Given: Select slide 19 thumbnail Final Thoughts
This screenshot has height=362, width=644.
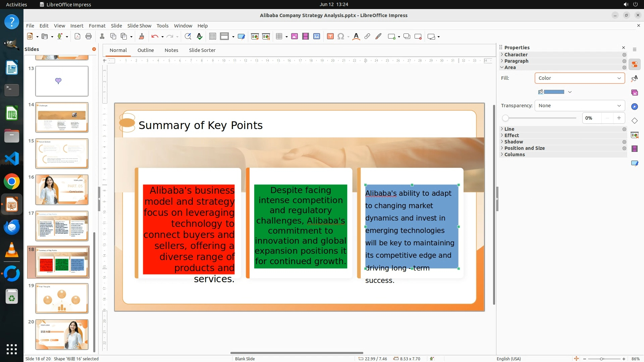Looking at the screenshot, I should point(62,298).
